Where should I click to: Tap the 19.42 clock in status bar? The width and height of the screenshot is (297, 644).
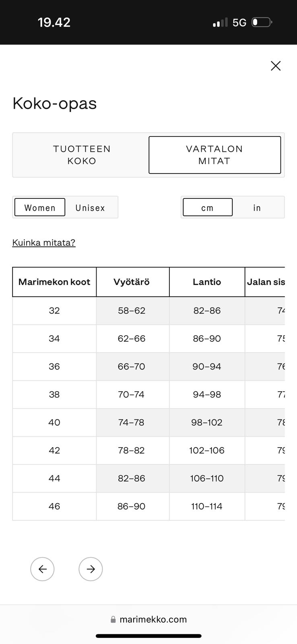(54, 22)
